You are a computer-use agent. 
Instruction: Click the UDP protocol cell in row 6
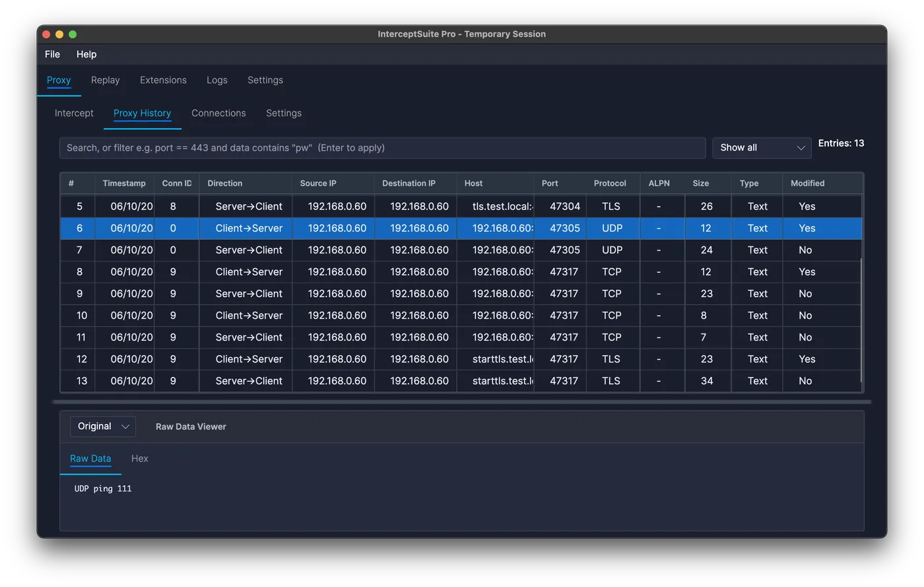pyautogui.click(x=612, y=228)
